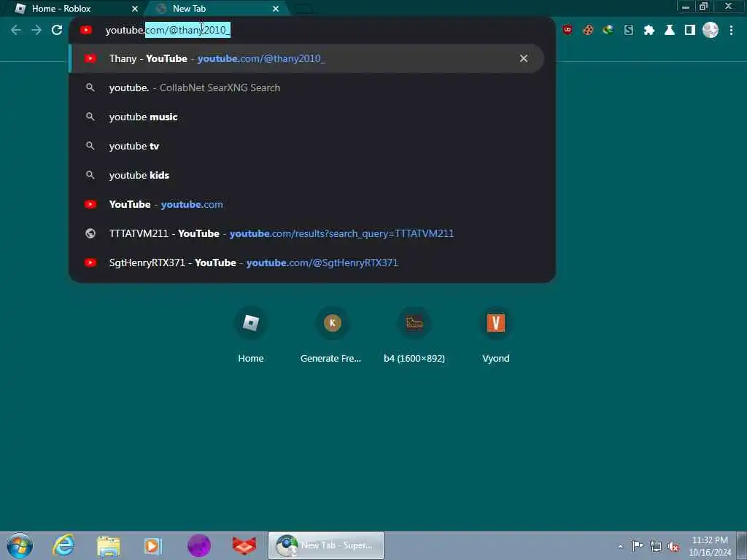Click the globe icon beside TTTATVM211

(90, 233)
